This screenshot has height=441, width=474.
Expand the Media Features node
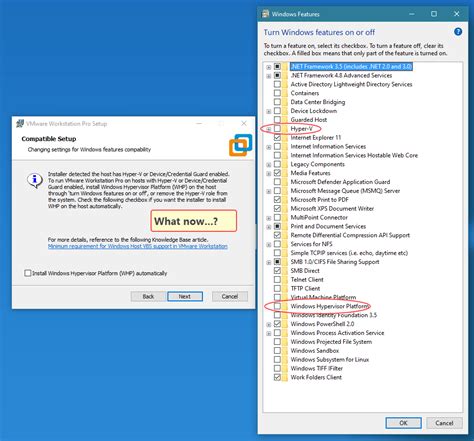pos(269,173)
